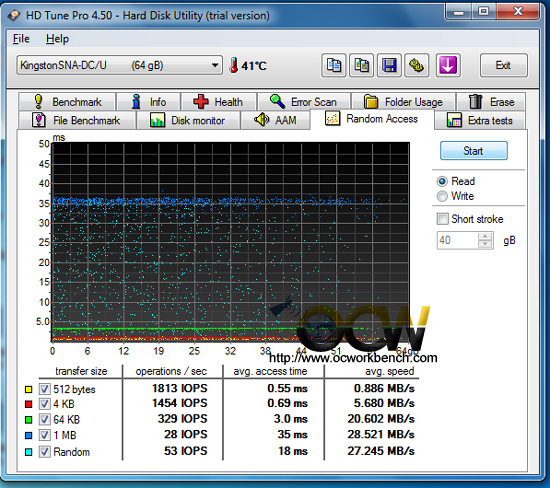Click the avg. access time column header
This screenshot has height=488, width=550.
[x=270, y=371]
